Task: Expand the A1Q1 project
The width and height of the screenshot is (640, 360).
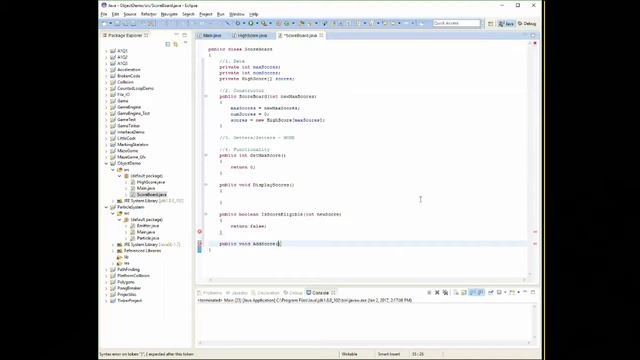Action: pyautogui.click(x=107, y=51)
